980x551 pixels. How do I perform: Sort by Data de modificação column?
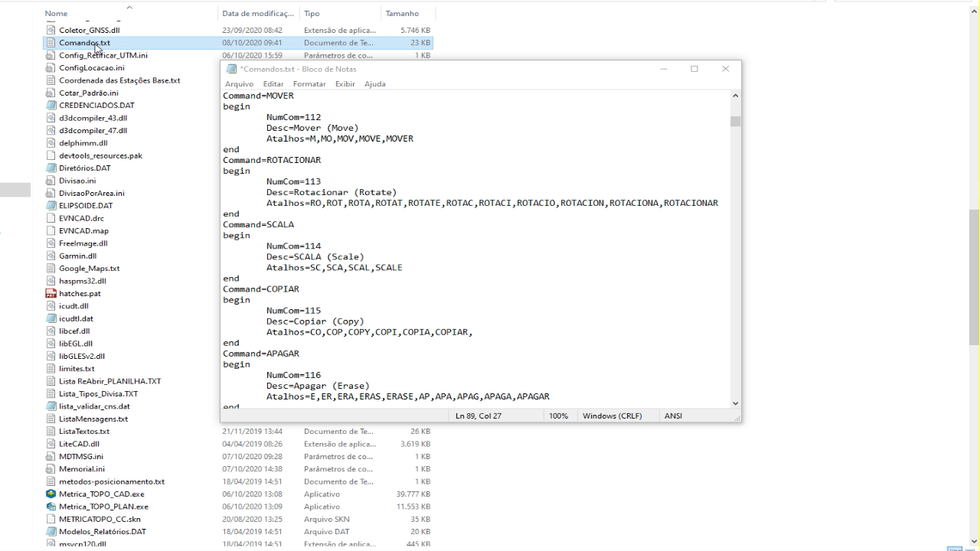coord(257,14)
